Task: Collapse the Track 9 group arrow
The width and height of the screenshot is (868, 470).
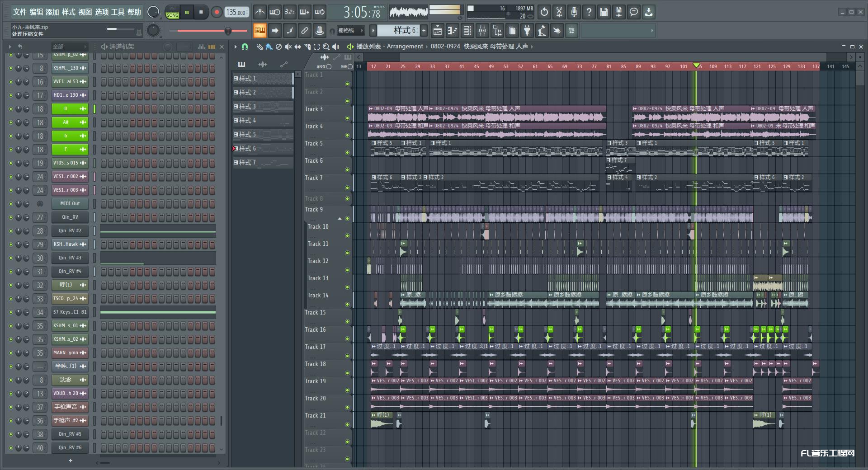Action: 340,219
